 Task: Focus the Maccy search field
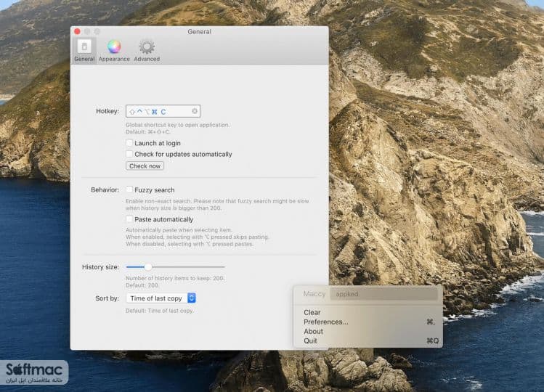(x=383, y=294)
